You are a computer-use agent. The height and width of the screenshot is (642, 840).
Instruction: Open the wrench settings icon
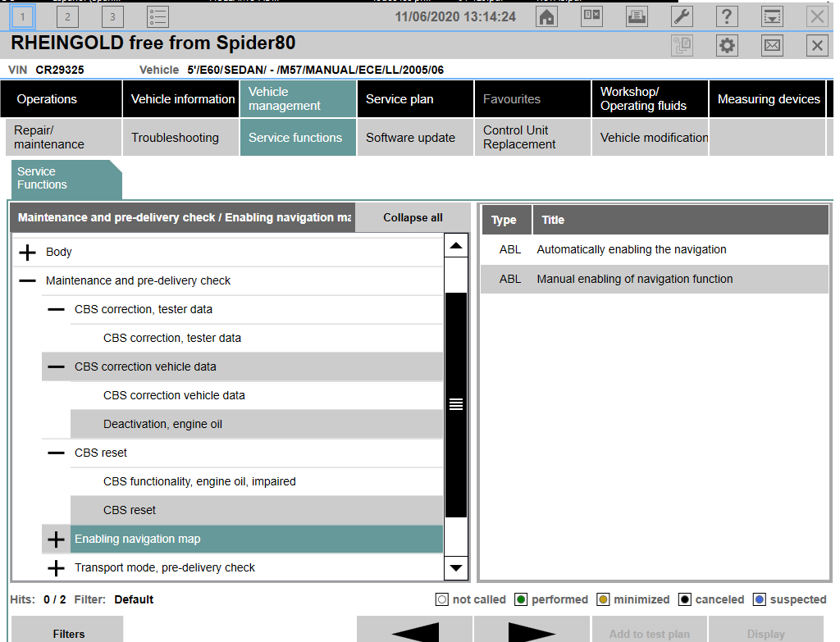coord(682,16)
